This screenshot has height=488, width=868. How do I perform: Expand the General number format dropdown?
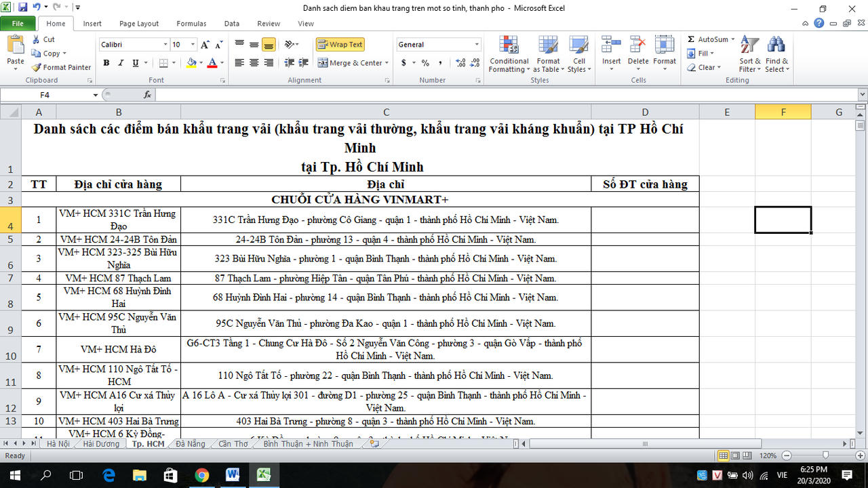point(477,45)
